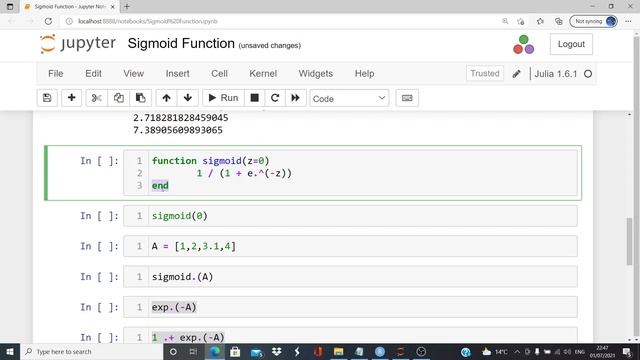Click the Sigmoid Function browser tab

click(69, 7)
